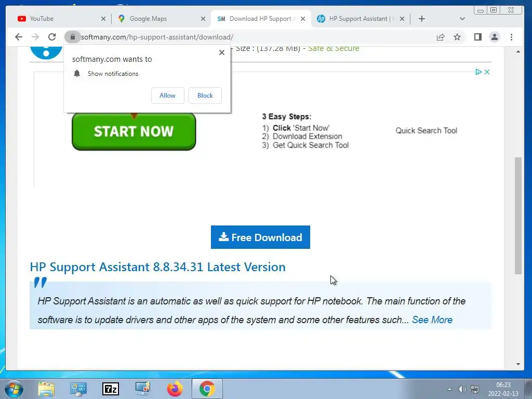Show hidden system tray icons

pyautogui.click(x=449, y=389)
